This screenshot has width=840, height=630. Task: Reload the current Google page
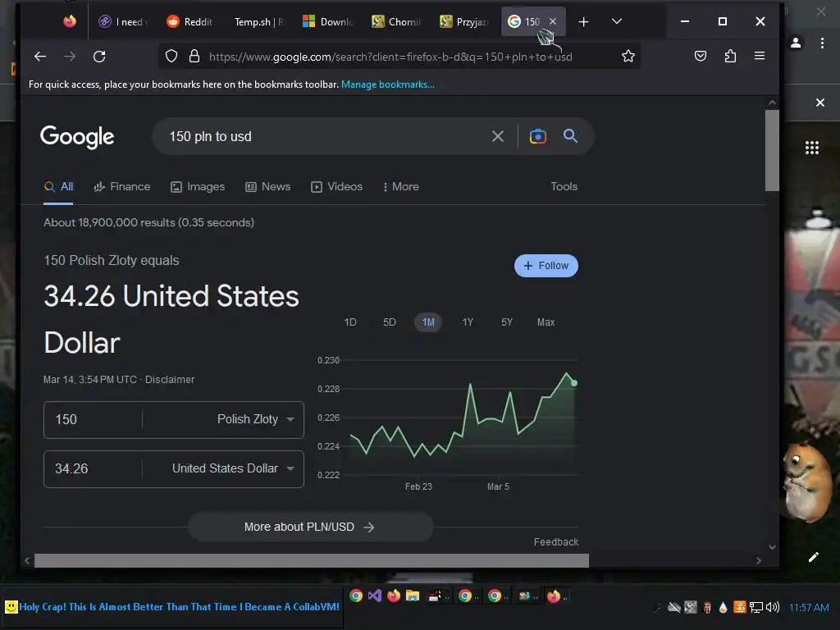pyautogui.click(x=99, y=57)
